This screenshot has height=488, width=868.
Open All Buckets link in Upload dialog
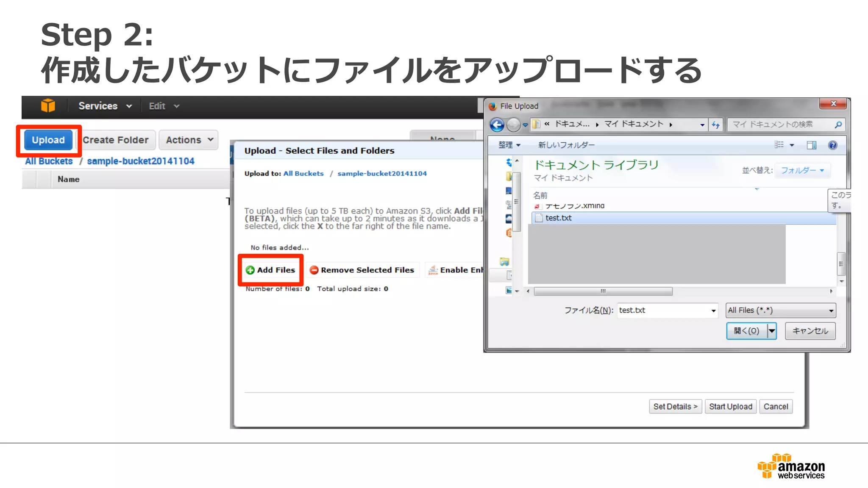point(303,173)
